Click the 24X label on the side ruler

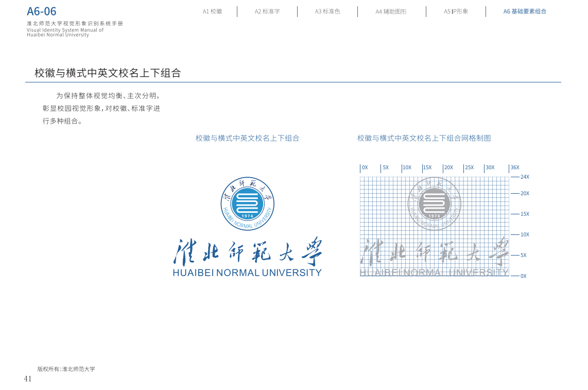[525, 177]
